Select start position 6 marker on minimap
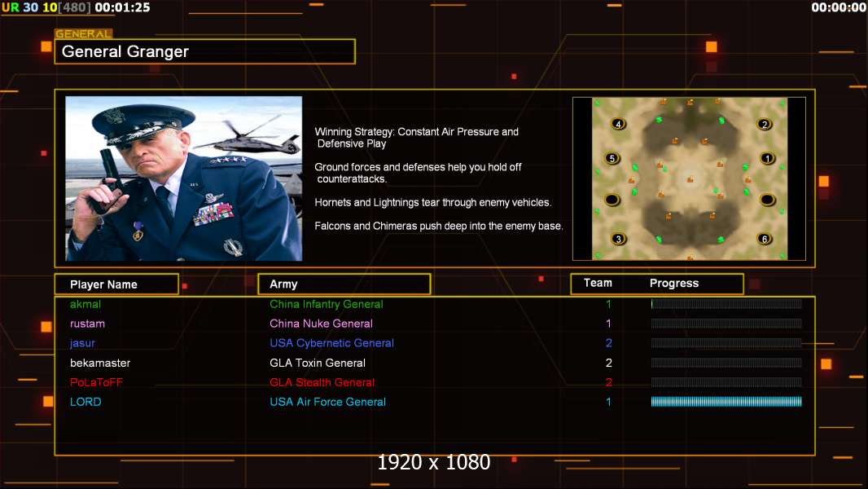The height and width of the screenshot is (489, 868). tap(764, 239)
